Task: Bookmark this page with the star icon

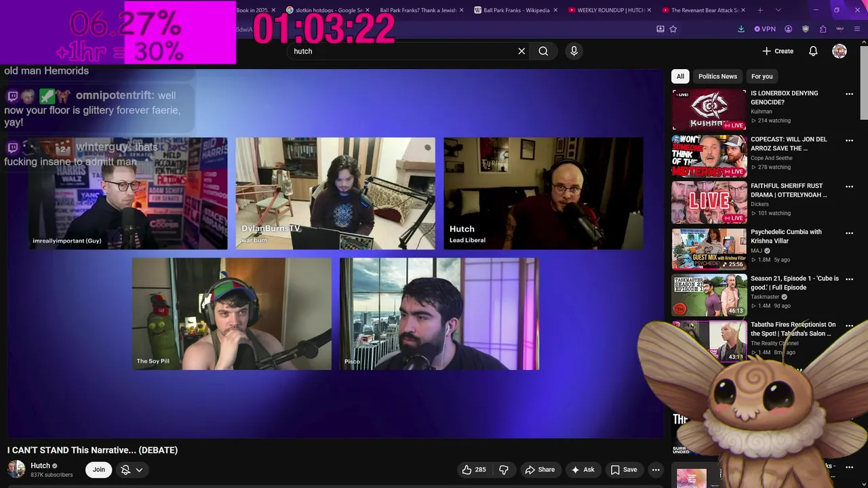Action: pos(673,29)
